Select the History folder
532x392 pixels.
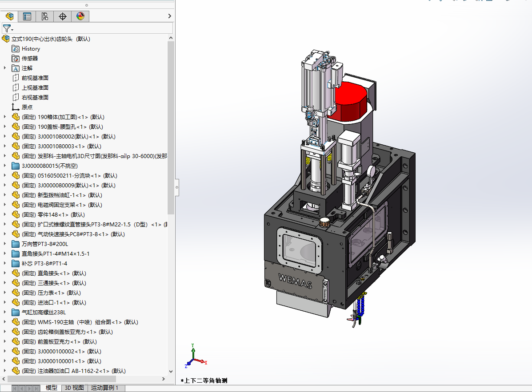coord(31,49)
